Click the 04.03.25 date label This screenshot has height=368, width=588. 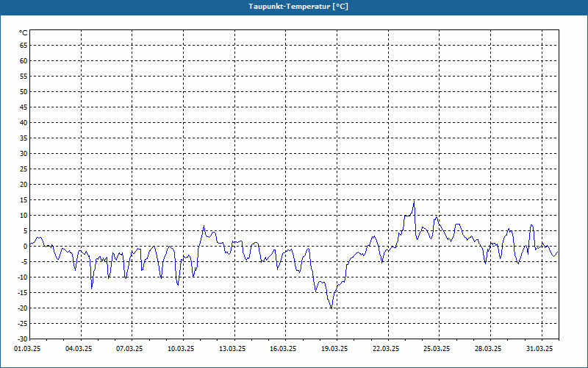click(79, 349)
